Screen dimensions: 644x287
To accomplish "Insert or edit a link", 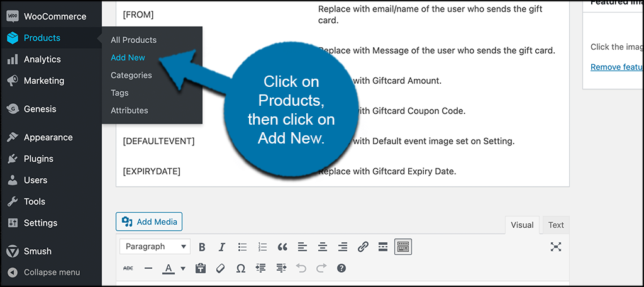I will (x=363, y=247).
